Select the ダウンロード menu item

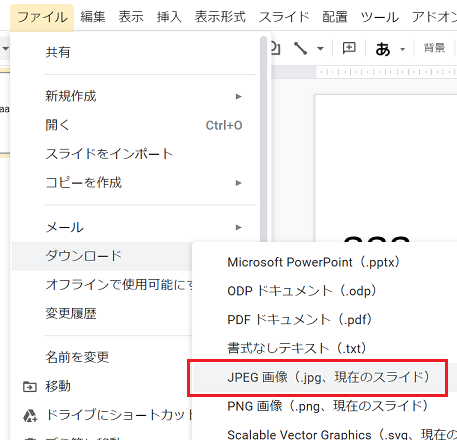102,256
